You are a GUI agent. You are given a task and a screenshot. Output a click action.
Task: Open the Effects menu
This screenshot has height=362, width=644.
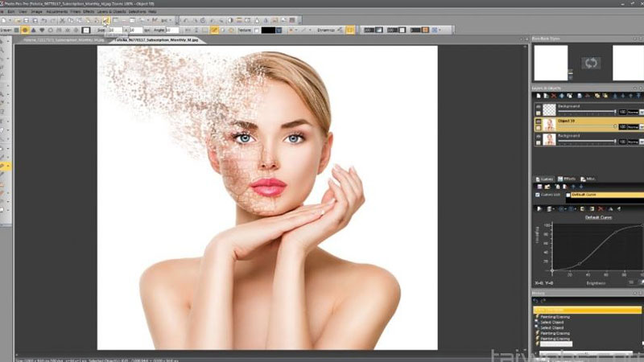(x=89, y=11)
